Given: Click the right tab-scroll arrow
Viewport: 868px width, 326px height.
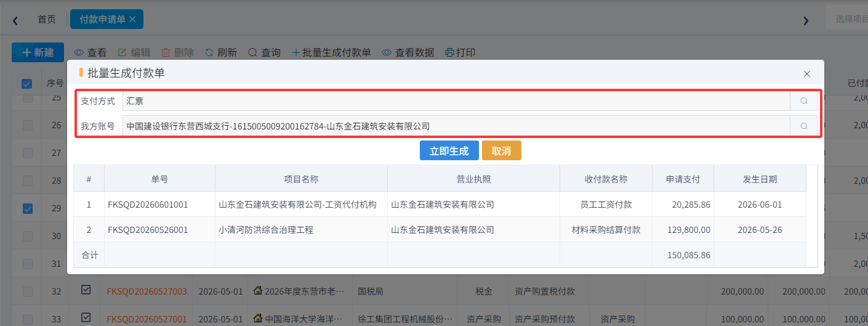Looking at the screenshot, I should [806, 21].
